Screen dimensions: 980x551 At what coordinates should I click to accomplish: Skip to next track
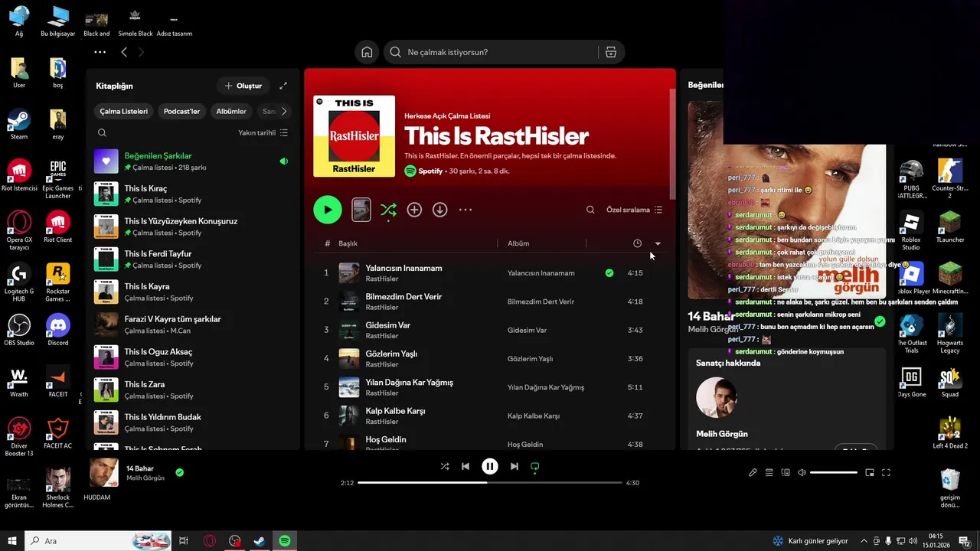(514, 466)
